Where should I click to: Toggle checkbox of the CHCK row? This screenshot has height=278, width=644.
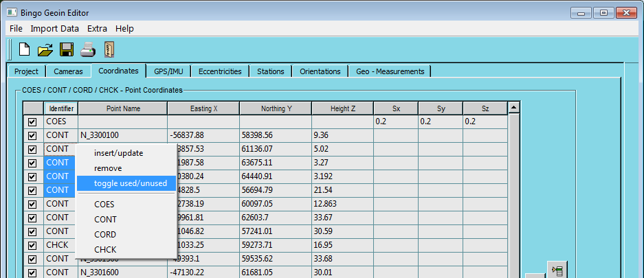pos(32,245)
